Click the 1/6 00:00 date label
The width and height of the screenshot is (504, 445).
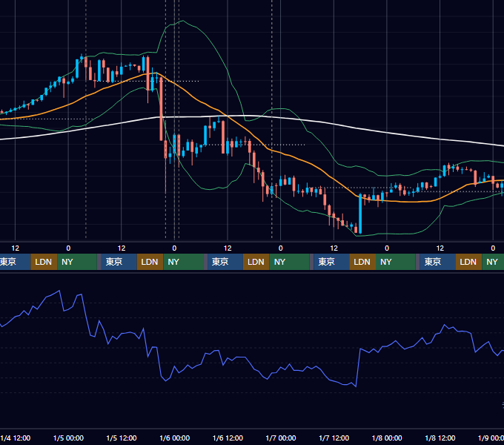point(174,438)
